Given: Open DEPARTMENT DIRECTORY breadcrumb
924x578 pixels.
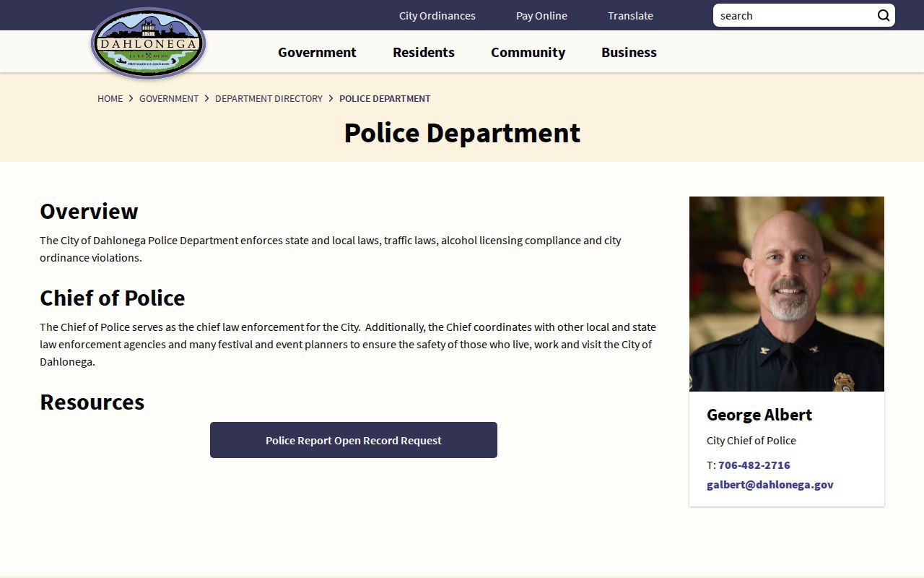Looking at the screenshot, I should pos(269,98).
